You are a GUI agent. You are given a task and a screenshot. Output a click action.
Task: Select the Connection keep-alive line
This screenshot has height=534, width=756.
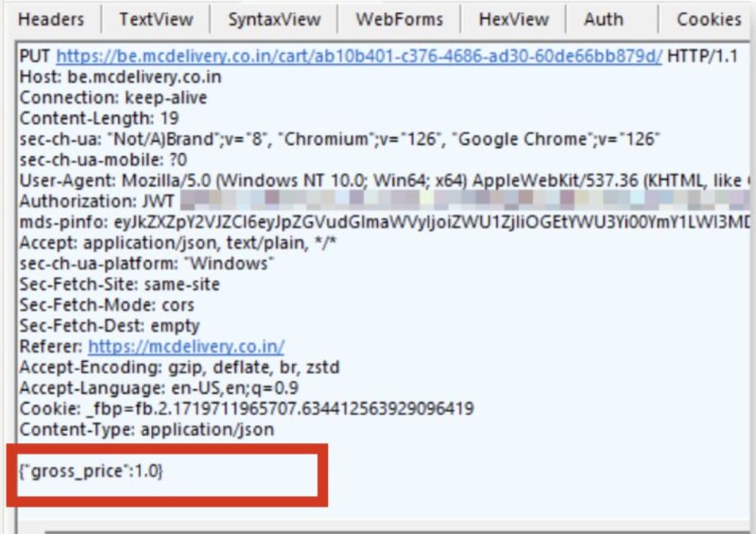click(x=112, y=98)
